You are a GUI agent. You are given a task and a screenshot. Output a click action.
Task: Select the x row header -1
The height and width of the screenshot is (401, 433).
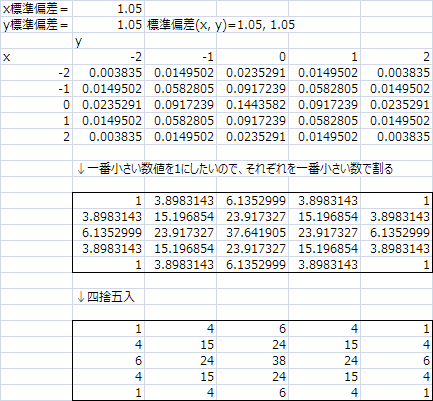click(36, 89)
